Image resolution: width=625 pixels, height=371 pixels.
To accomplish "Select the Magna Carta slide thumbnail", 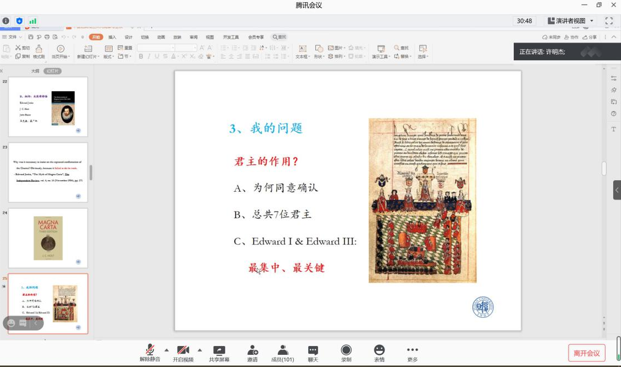I will click(48, 238).
